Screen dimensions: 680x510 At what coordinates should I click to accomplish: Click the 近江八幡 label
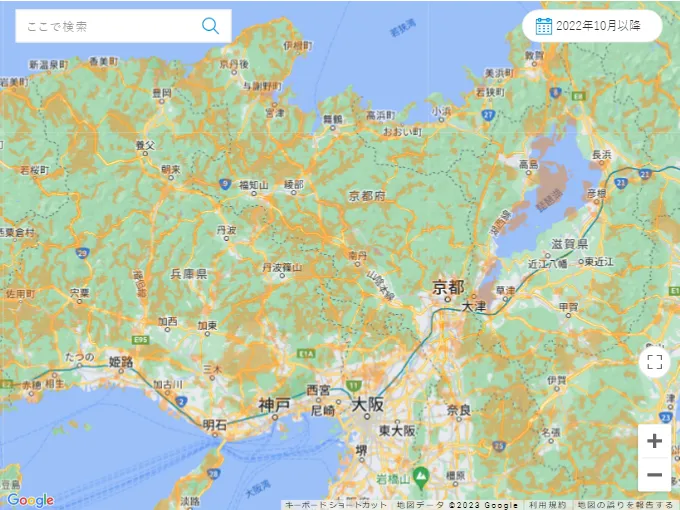(x=547, y=263)
